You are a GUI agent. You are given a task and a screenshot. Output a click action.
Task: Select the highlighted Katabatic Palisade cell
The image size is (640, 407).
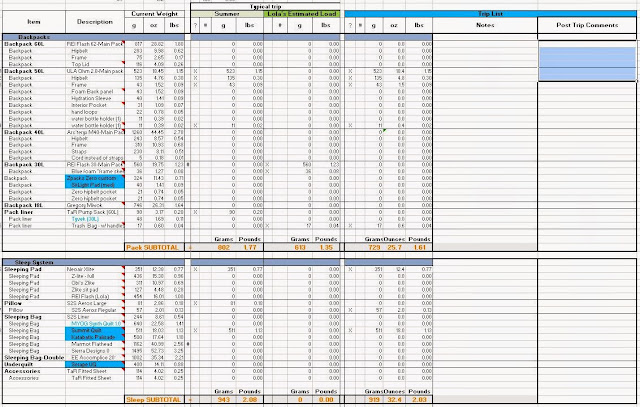pyautogui.click(x=95, y=337)
